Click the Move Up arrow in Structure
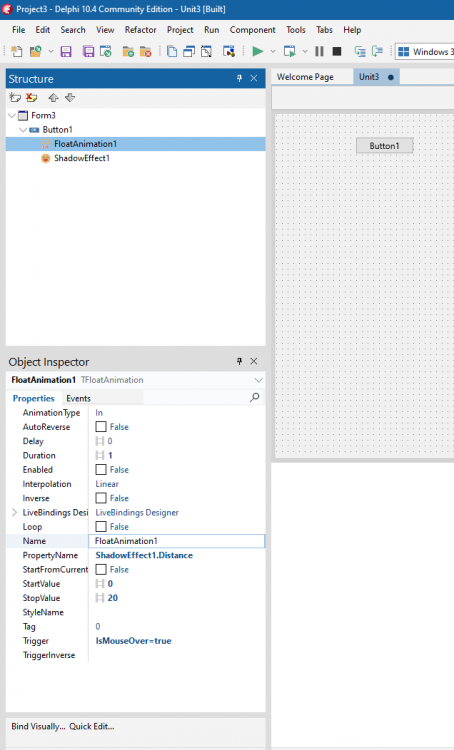 pyautogui.click(x=53, y=98)
